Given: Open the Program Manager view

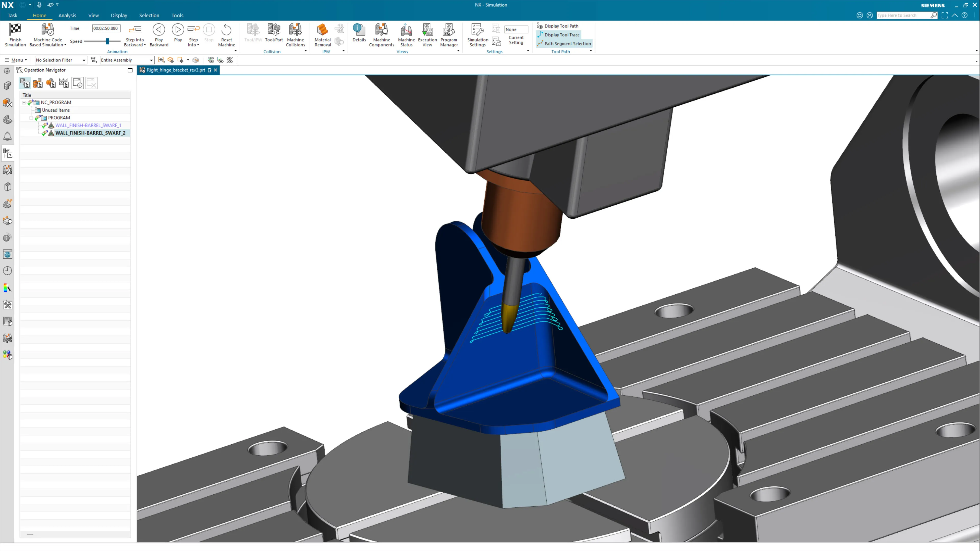Looking at the screenshot, I should pyautogui.click(x=449, y=30).
